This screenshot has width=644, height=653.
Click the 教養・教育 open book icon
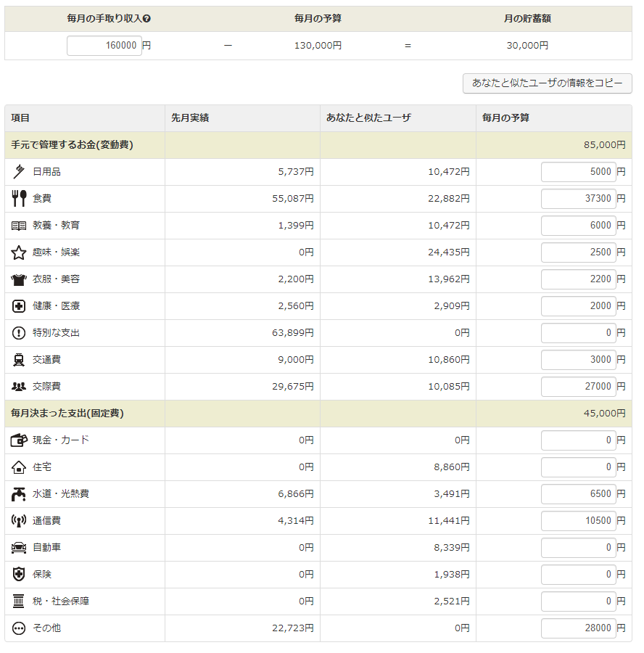point(16,225)
